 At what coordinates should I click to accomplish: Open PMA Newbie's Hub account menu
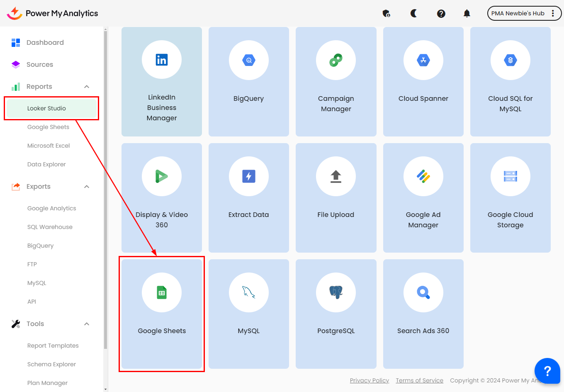pos(524,13)
